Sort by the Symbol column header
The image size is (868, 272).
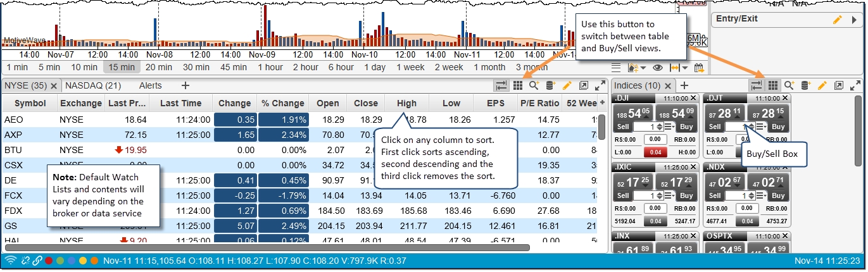point(30,103)
